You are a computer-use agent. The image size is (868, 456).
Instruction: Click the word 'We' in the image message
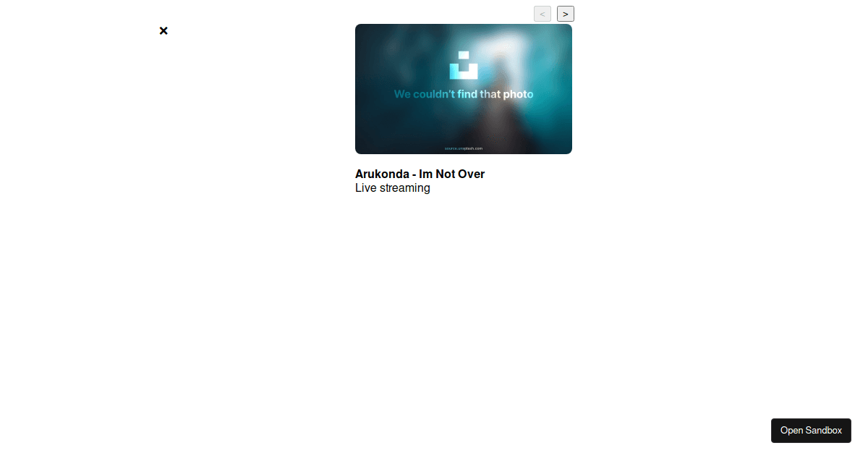(402, 94)
